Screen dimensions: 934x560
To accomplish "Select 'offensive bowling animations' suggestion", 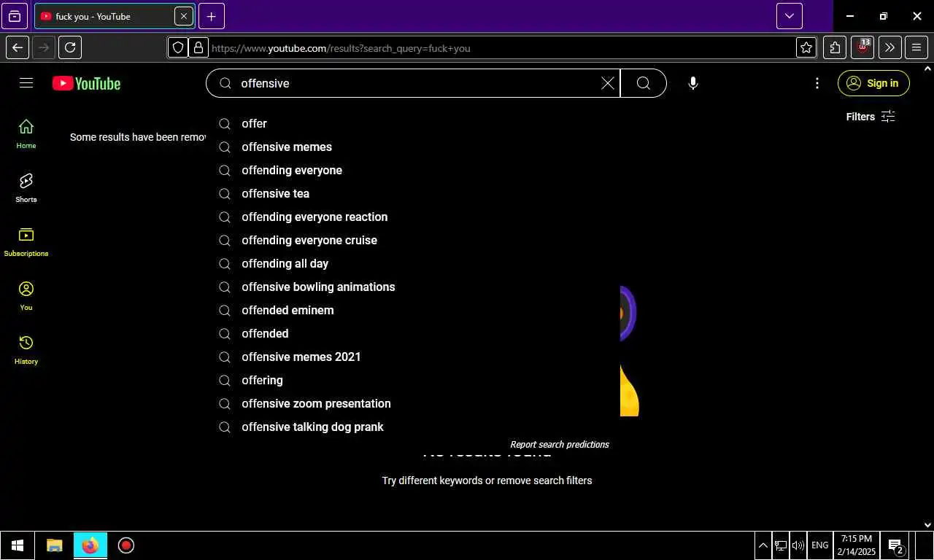I will point(413,287).
